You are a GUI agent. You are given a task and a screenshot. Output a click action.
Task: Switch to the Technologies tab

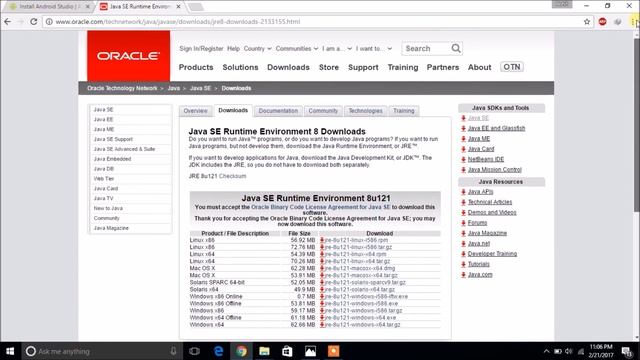click(365, 111)
